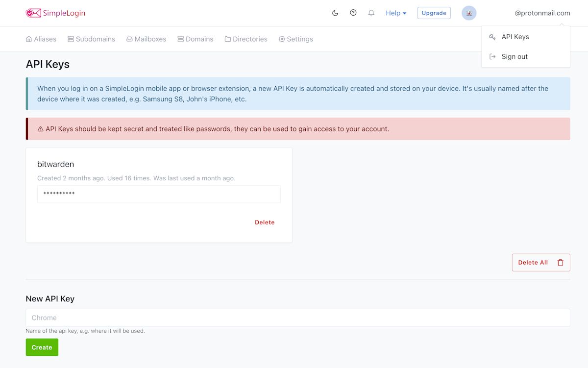Click the SimpleLogin envelope logo

tap(33, 13)
